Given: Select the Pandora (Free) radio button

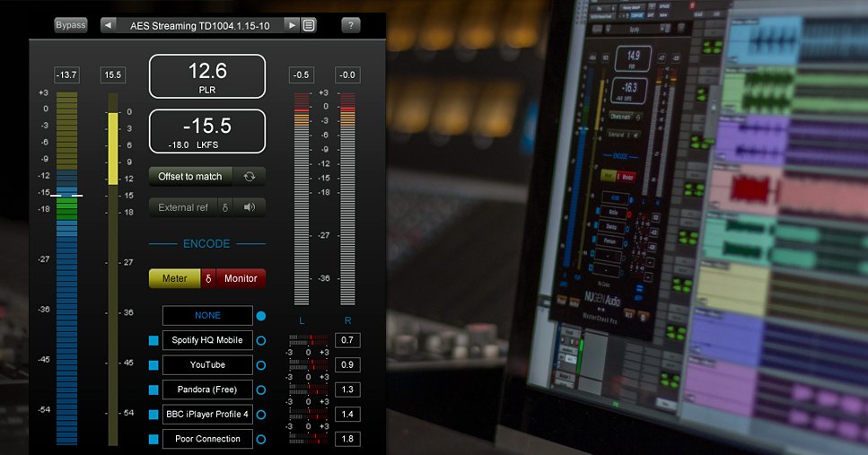Looking at the screenshot, I should tap(261, 390).
